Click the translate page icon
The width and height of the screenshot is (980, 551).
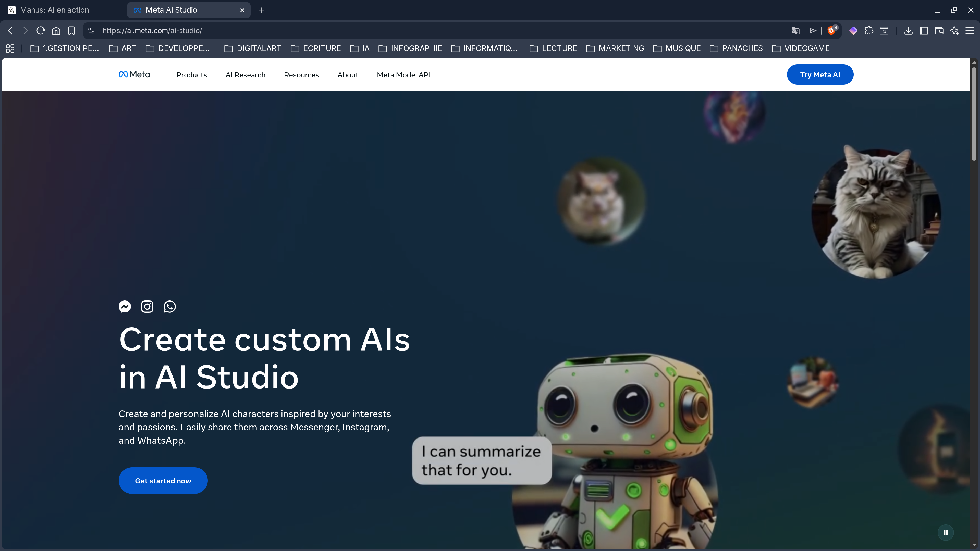click(x=795, y=30)
